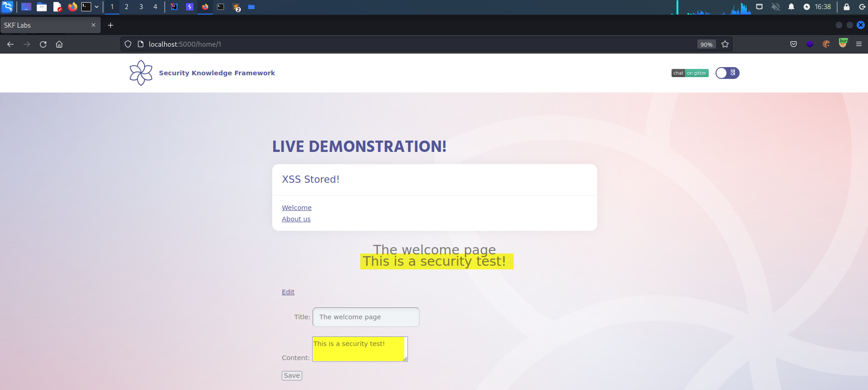Open the chat on gitter badge
The height and width of the screenshot is (390, 868).
[x=690, y=73]
